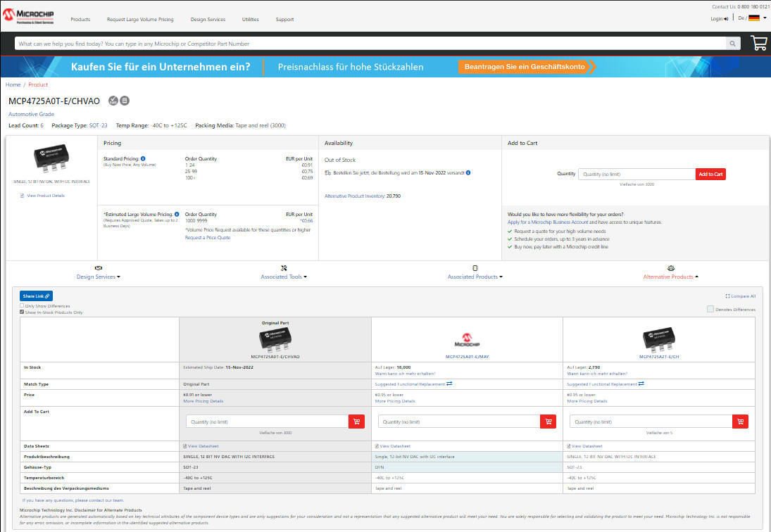The image size is (771, 532).
Task: Expand the Associated Tools dropdown
Action: click(284, 277)
